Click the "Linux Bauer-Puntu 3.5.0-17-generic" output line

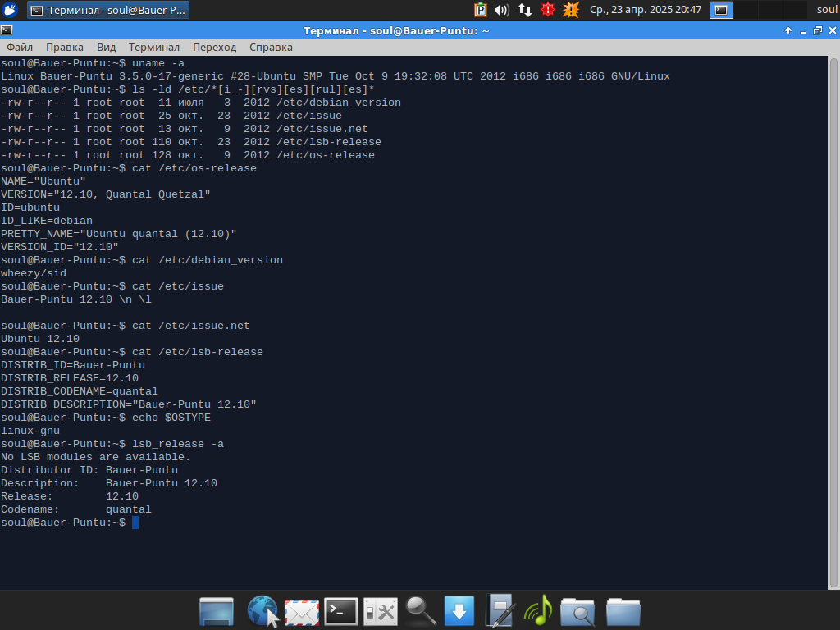[336, 76]
